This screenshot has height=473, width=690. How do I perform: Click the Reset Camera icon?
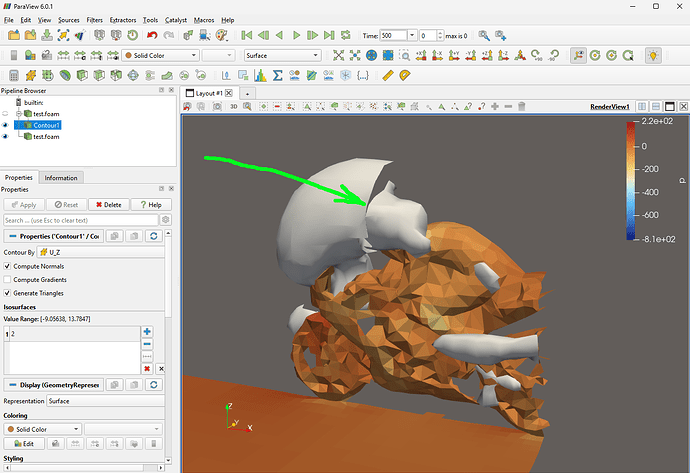[x=340, y=55]
